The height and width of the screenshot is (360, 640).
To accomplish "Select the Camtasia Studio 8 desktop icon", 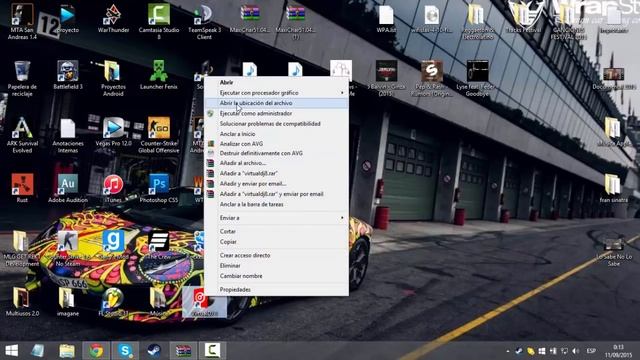I will 159,21.
